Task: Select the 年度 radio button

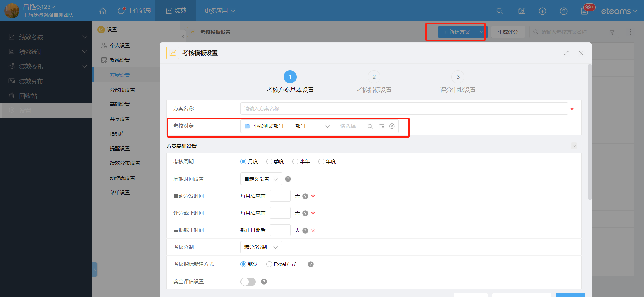Action: tap(321, 161)
